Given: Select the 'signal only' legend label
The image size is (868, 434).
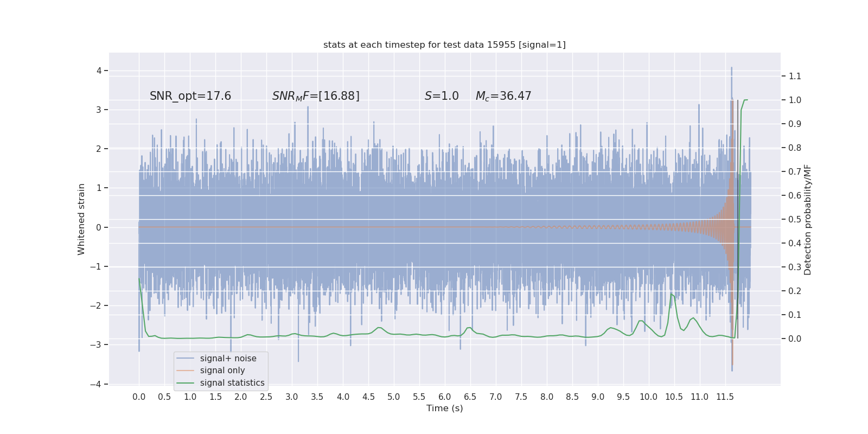Looking at the screenshot, I should 222,371.
